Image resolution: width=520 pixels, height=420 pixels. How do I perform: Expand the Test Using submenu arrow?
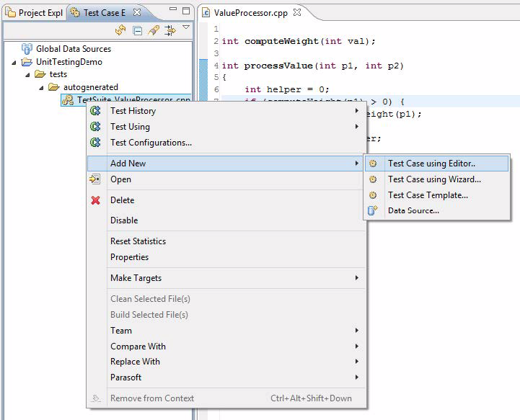[356, 127]
